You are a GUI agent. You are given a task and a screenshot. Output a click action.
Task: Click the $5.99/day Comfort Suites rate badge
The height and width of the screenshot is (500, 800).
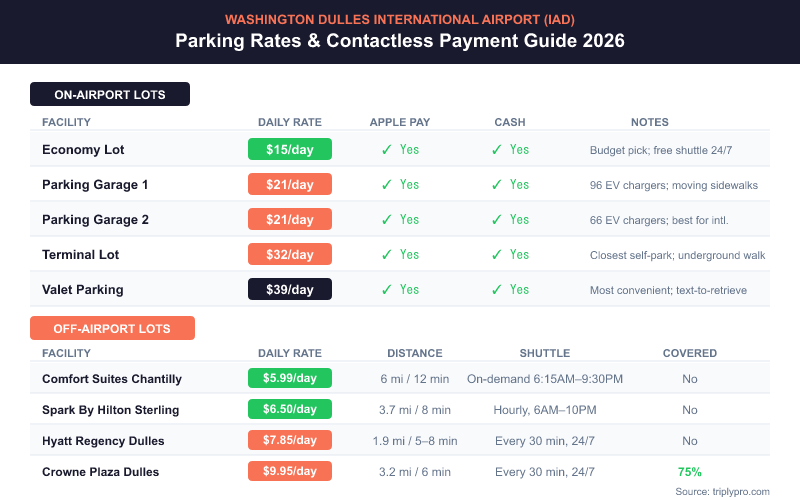[290, 379]
